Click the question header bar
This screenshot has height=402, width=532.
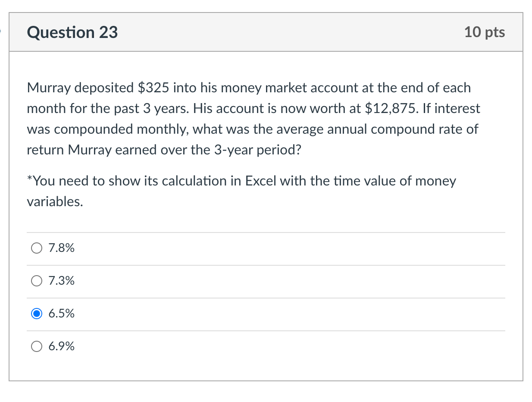(266, 32)
